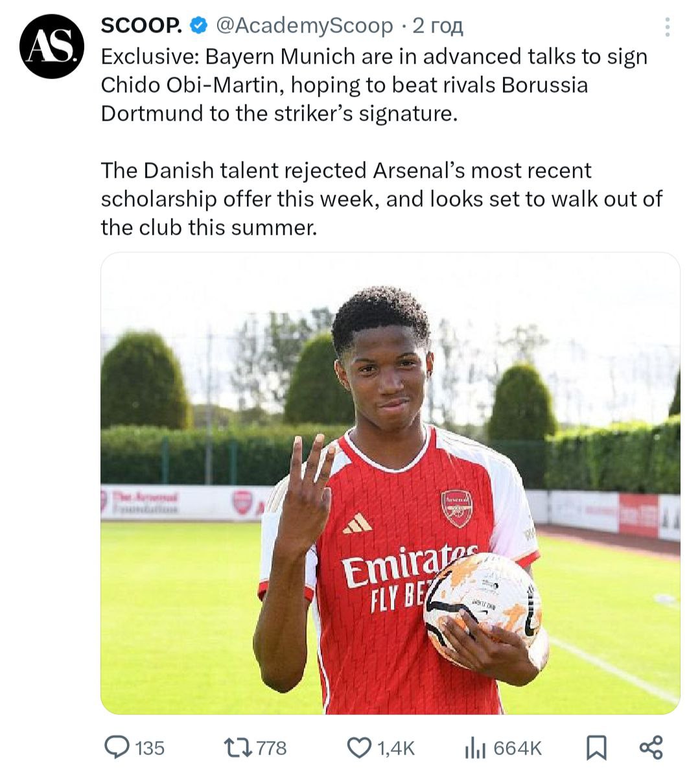Open the view analytics bar chart icon
The image size is (700, 770).
(475, 748)
